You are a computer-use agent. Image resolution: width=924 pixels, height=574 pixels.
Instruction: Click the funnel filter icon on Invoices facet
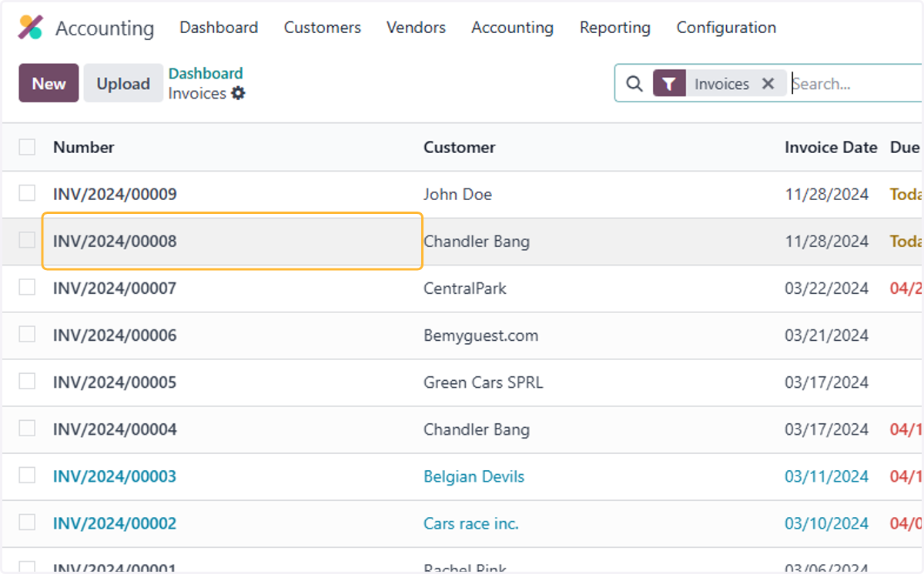click(x=669, y=84)
